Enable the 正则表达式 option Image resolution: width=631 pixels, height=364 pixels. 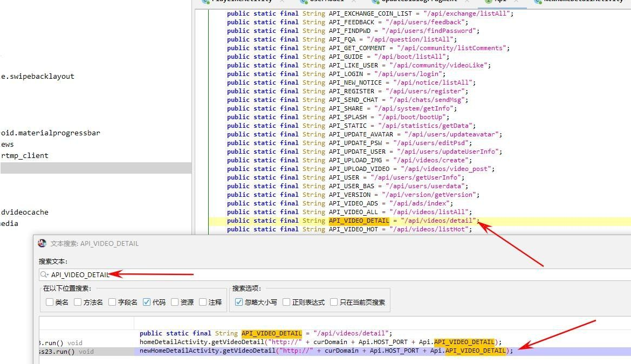[x=286, y=302]
